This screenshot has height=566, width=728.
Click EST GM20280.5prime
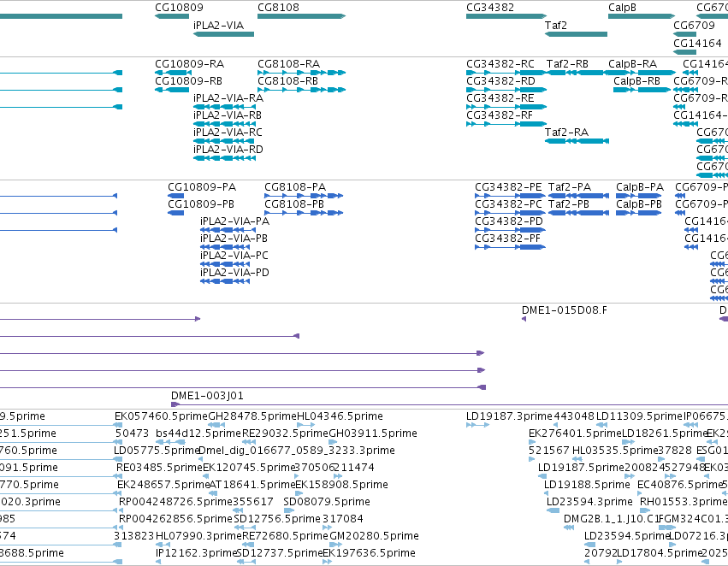pyautogui.click(x=334, y=544)
